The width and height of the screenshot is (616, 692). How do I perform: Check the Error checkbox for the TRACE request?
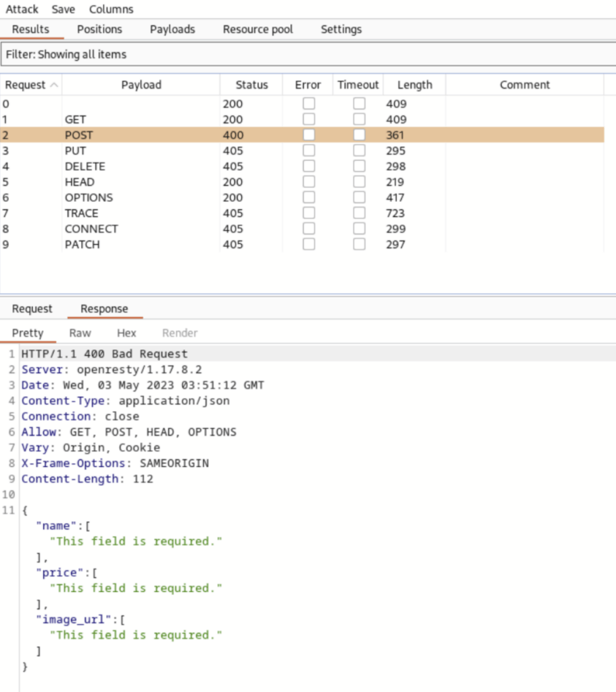pos(308,212)
